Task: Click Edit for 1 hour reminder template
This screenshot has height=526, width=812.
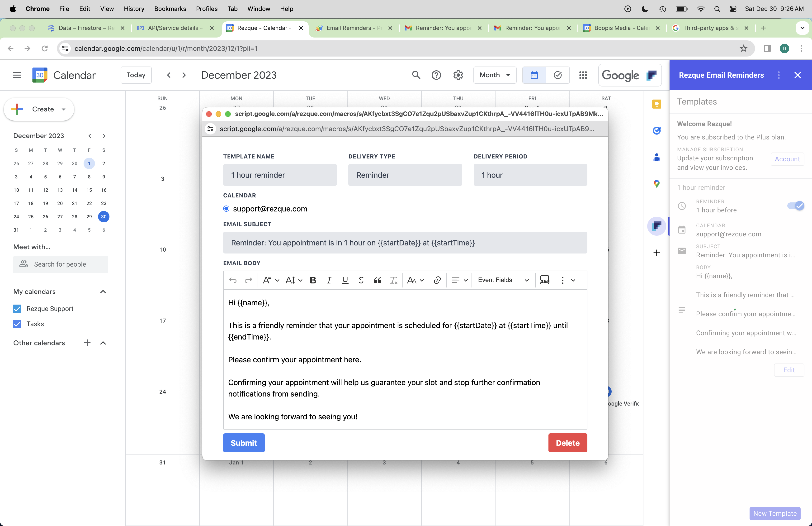Action: pos(789,370)
